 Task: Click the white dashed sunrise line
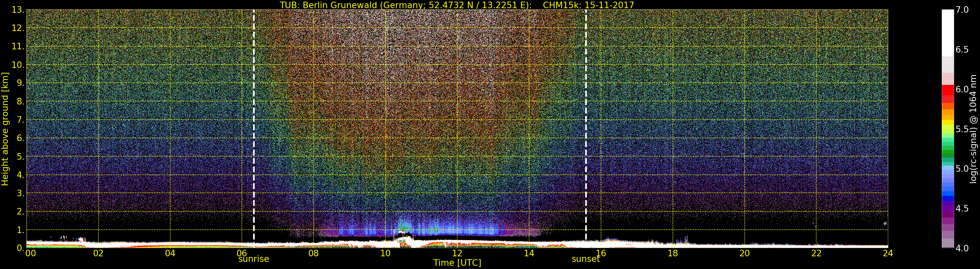coord(254,114)
